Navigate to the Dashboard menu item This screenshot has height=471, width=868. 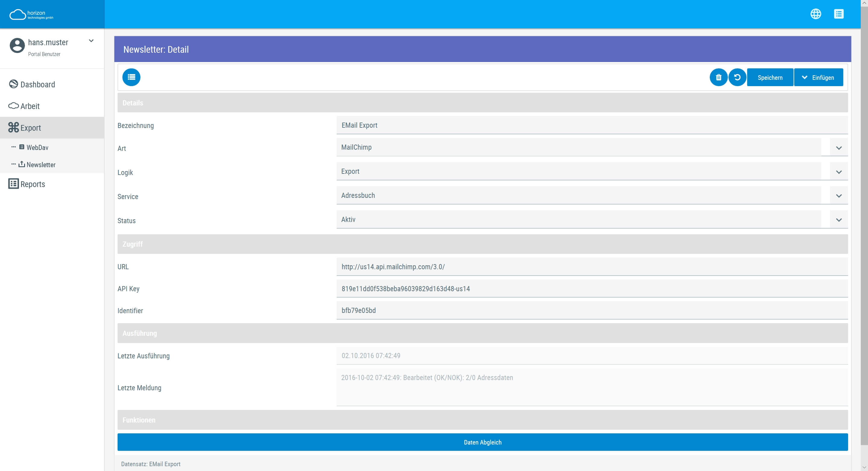coord(38,84)
